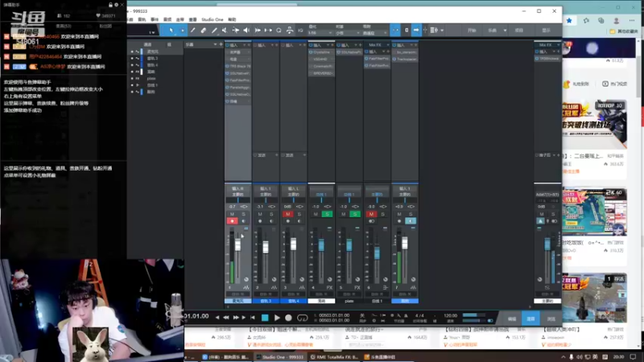Click the Record button in the transport bar

pyautogui.click(x=288, y=318)
